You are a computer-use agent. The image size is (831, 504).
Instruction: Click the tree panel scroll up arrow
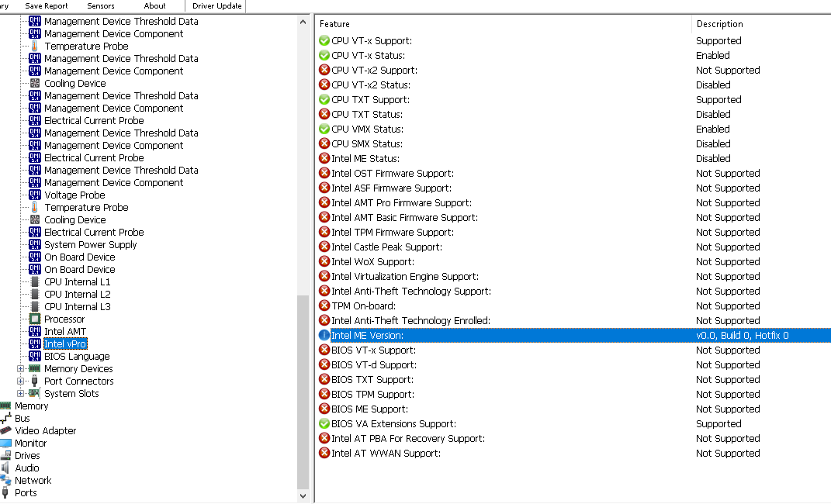(x=303, y=22)
